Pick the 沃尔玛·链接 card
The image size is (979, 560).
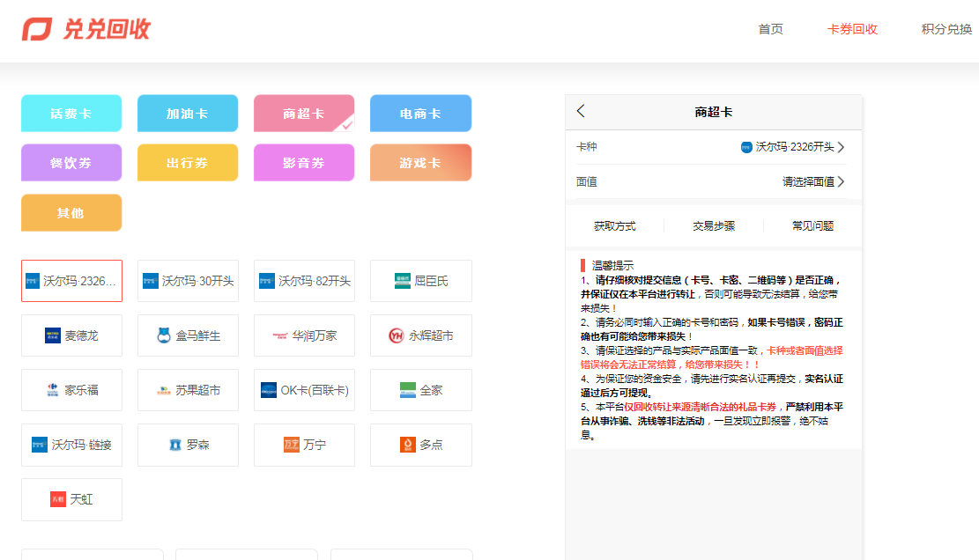[x=71, y=445]
